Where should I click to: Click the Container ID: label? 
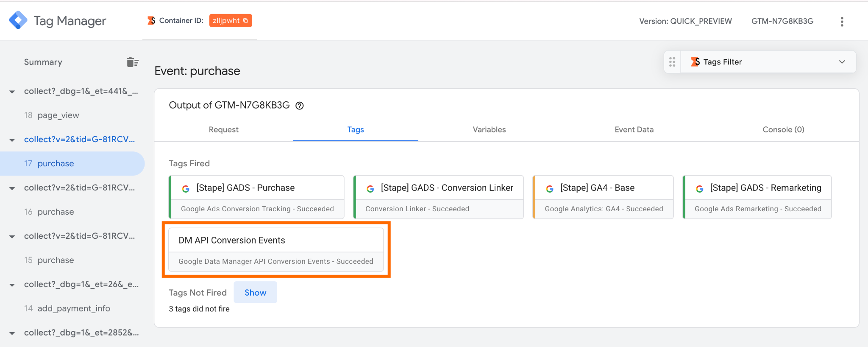click(x=181, y=20)
